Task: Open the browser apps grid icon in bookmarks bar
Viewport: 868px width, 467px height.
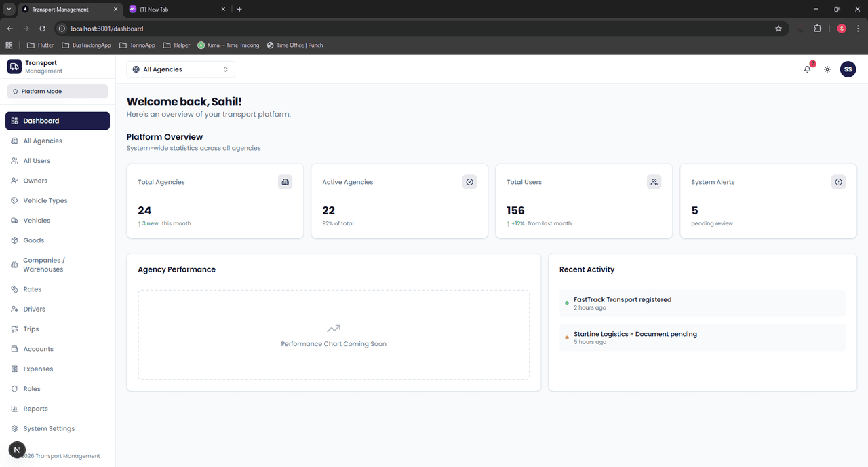Action: [9, 45]
